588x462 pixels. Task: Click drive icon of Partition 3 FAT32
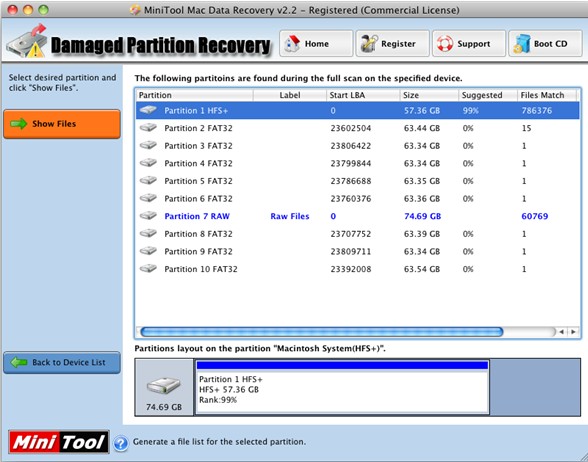point(148,146)
